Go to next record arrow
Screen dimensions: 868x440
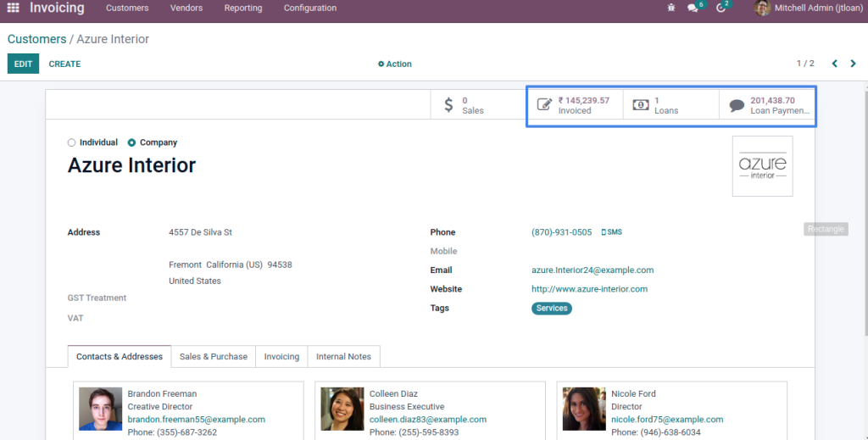[853, 64]
